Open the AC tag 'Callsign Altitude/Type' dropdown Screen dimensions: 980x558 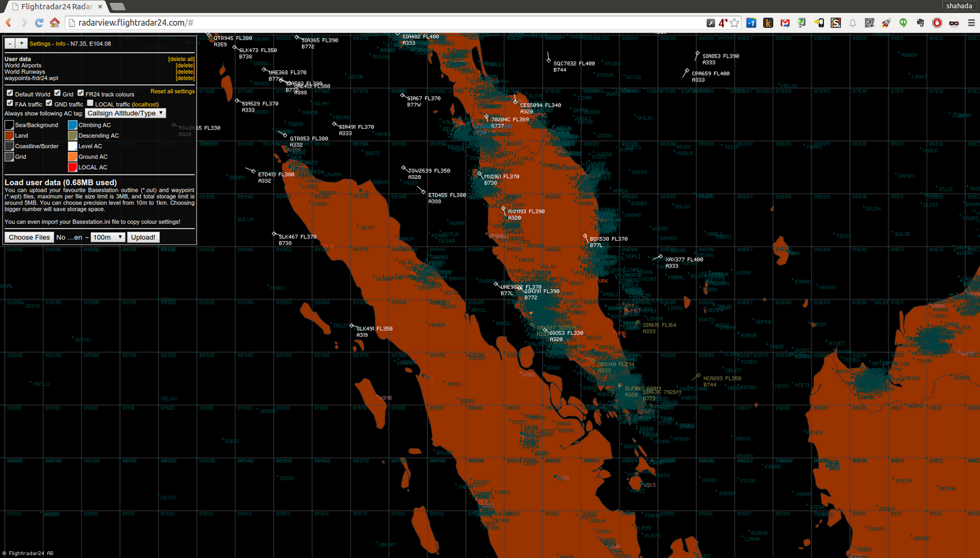[x=126, y=113]
